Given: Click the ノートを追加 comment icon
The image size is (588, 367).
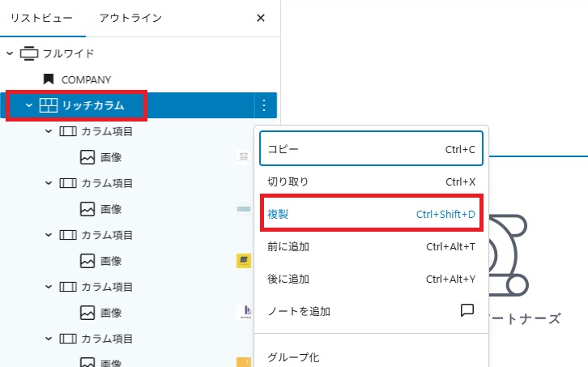Looking at the screenshot, I should pos(467,311).
